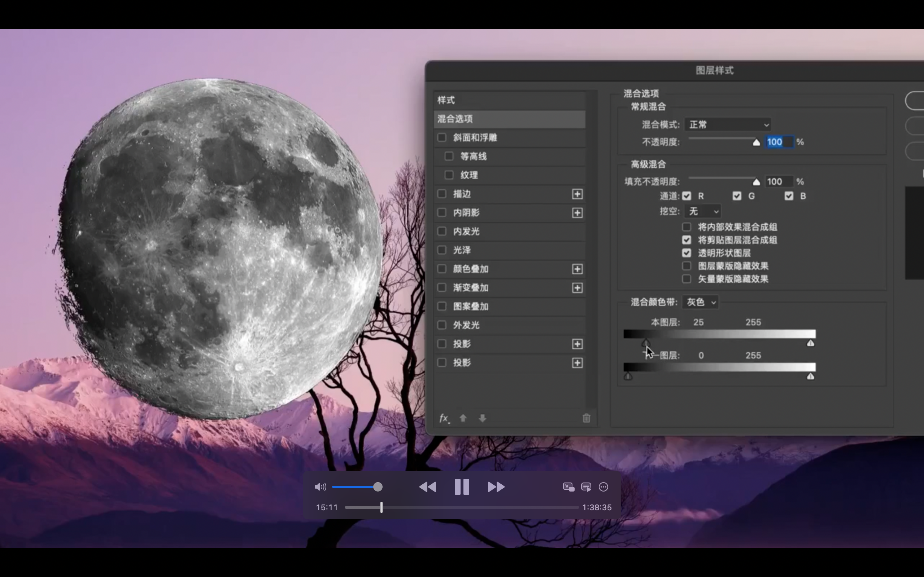Open the 挖空 dropdown set to 无
This screenshot has height=577, width=924.
coord(702,211)
